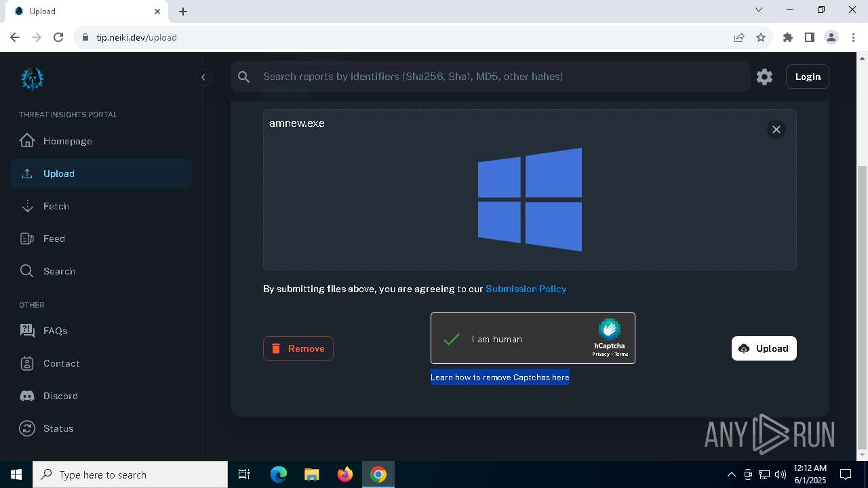Click the FAQs chat icon
Viewport: 868px width, 488px height.
tap(27, 331)
